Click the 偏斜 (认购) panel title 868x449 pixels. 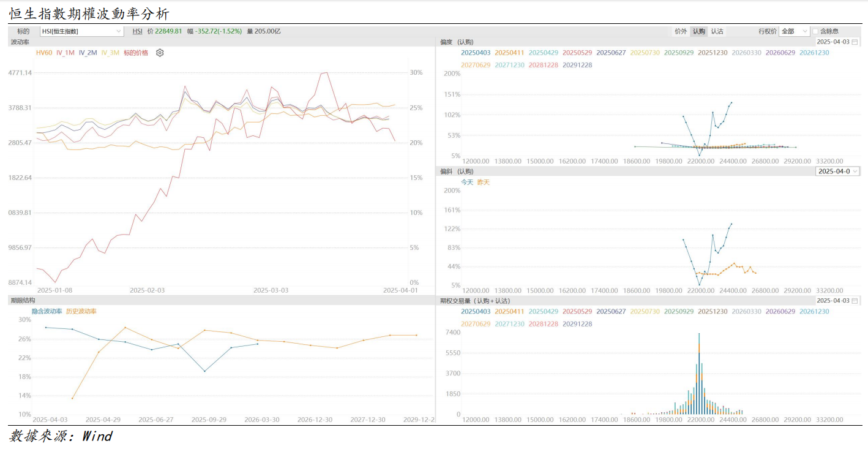[x=457, y=172]
